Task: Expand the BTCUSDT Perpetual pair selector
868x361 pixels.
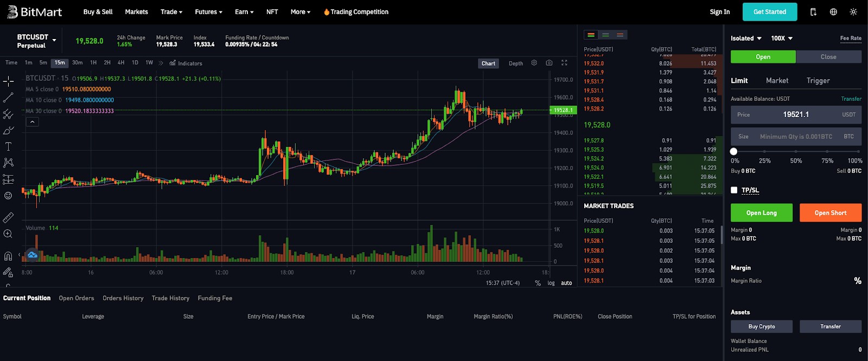Action: [36, 41]
